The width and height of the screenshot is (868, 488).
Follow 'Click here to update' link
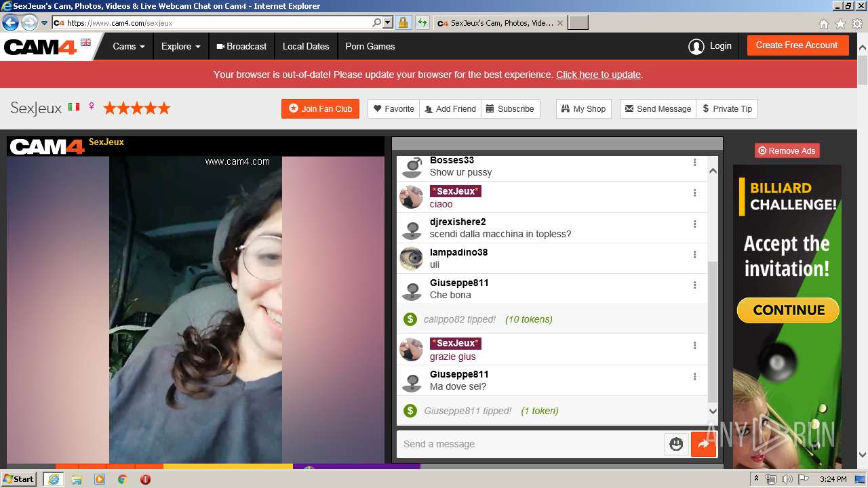(598, 75)
